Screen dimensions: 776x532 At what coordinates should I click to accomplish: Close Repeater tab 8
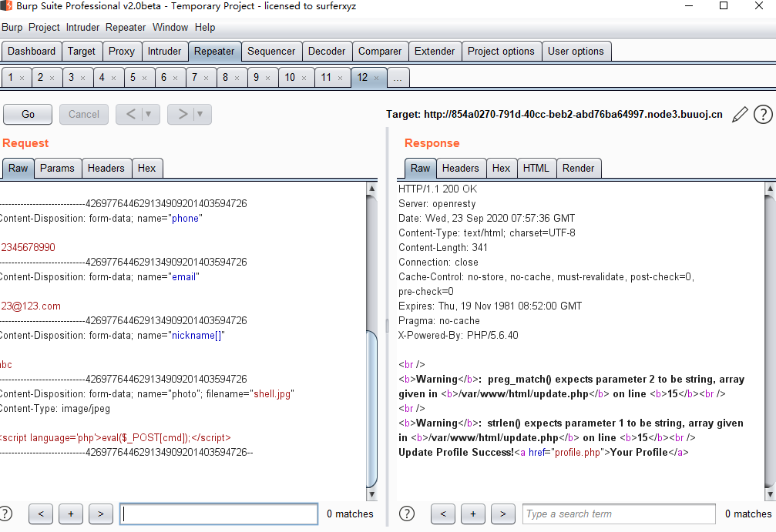click(x=237, y=78)
